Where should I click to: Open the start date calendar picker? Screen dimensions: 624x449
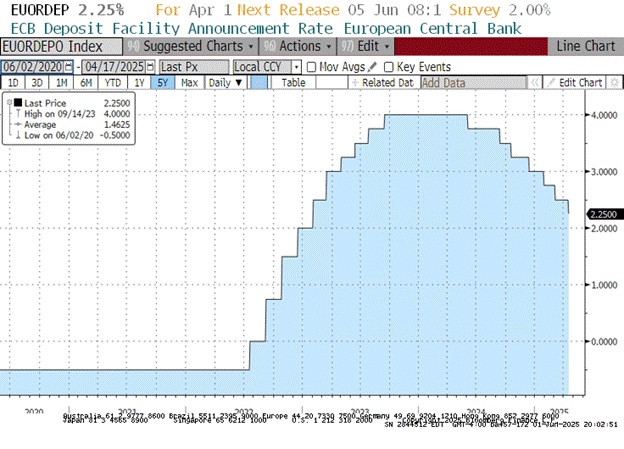pyautogui.click(x=69, y=67)
